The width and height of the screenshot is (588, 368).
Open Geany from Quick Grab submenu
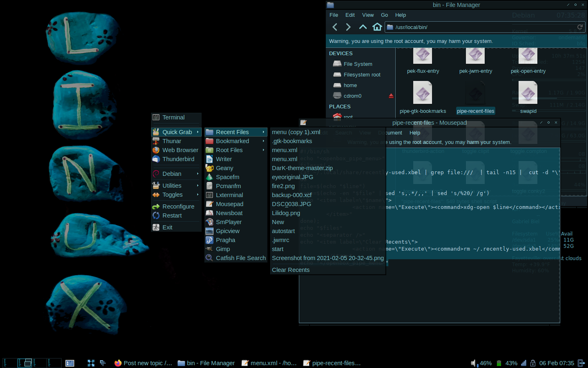pyautogui.click(x=236, y=168)
